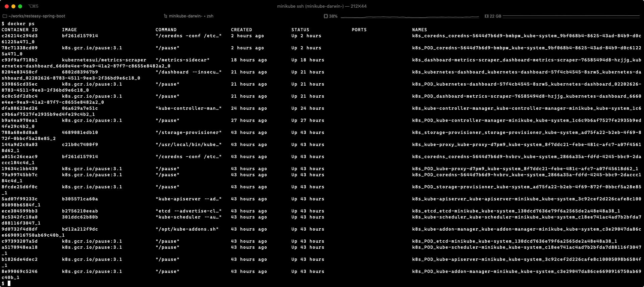The height and width of the screenshot is (287, 644).
Task: Click the "kube-apiserver --ad…" command
Action: point(189,199)
